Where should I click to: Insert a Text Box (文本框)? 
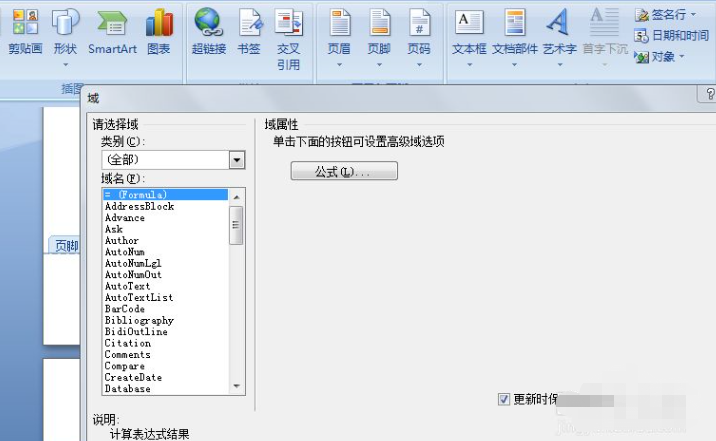(468, 30)
